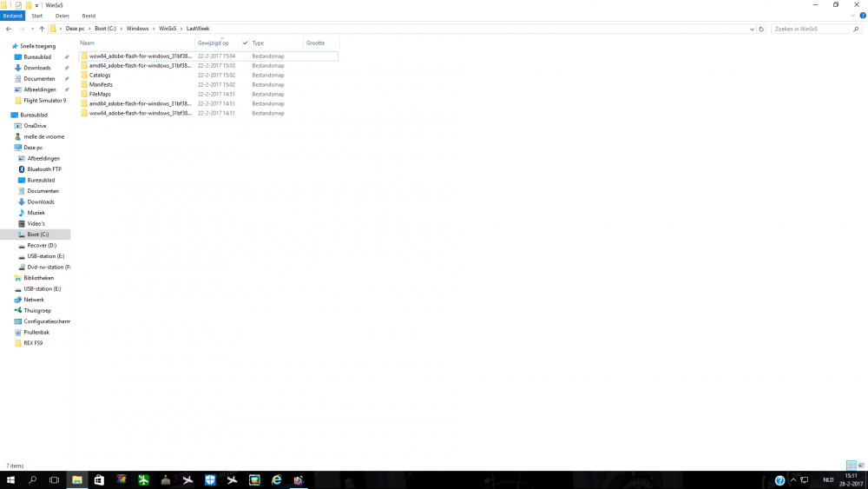Select Deze pc in navigation tree
The image size is (868, 489).
[x=33, y=148]
